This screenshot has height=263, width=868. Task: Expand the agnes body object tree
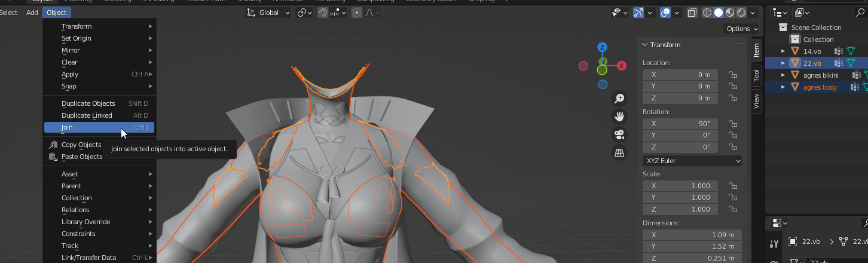point(784,87)
